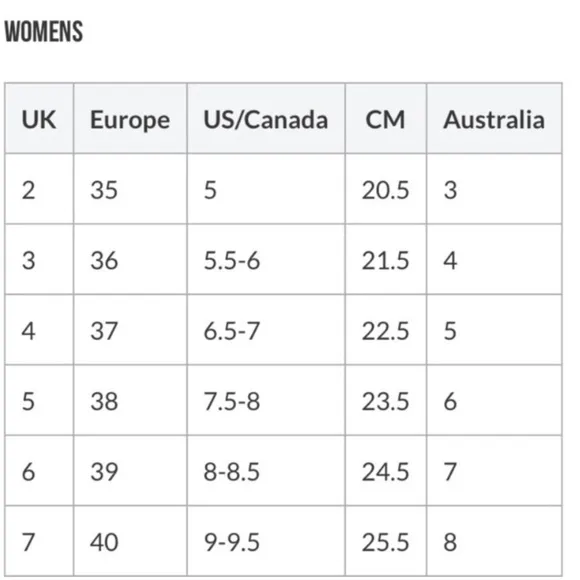Click the 8-8.5 US/Canada cell
580x580 pixels.
point(266,471)
